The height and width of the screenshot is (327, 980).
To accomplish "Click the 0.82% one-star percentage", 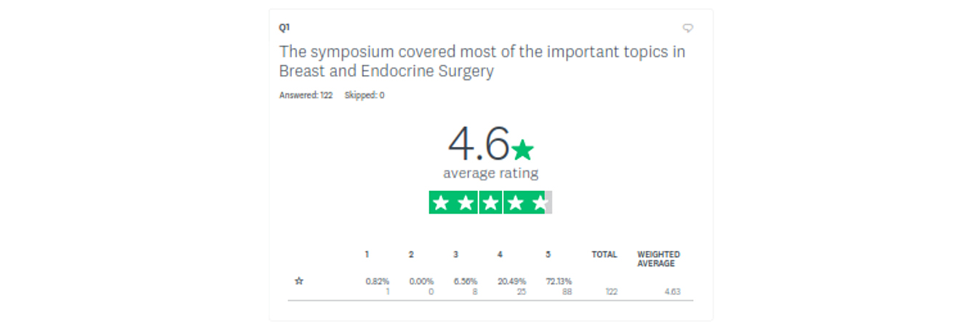I will pos(377,281).
